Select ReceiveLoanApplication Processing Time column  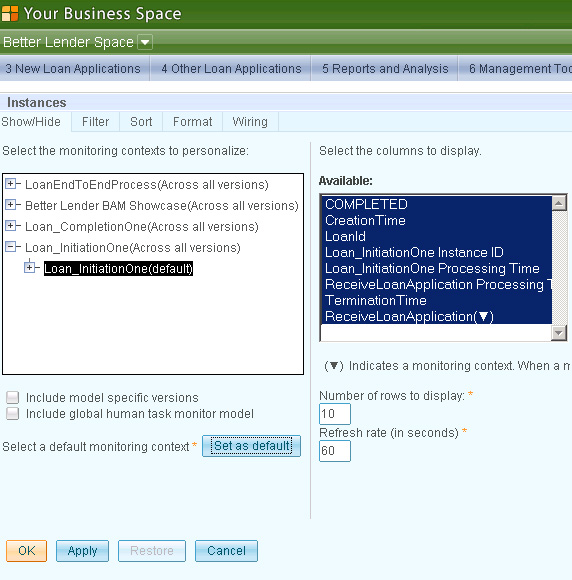(x=437, y=284)
